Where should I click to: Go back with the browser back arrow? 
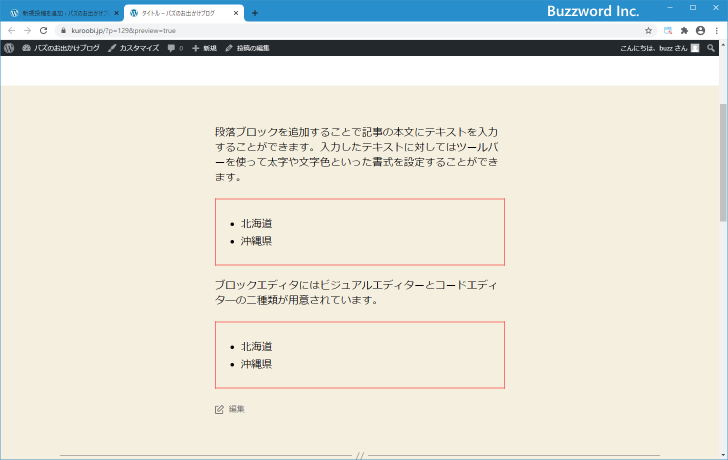pyautogui.click(x=12, y=31)
